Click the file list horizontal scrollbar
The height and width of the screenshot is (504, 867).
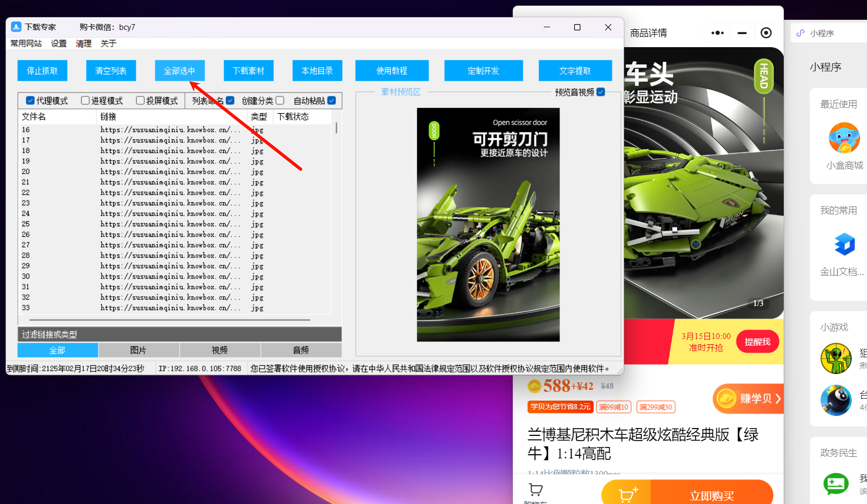[170, 319]
